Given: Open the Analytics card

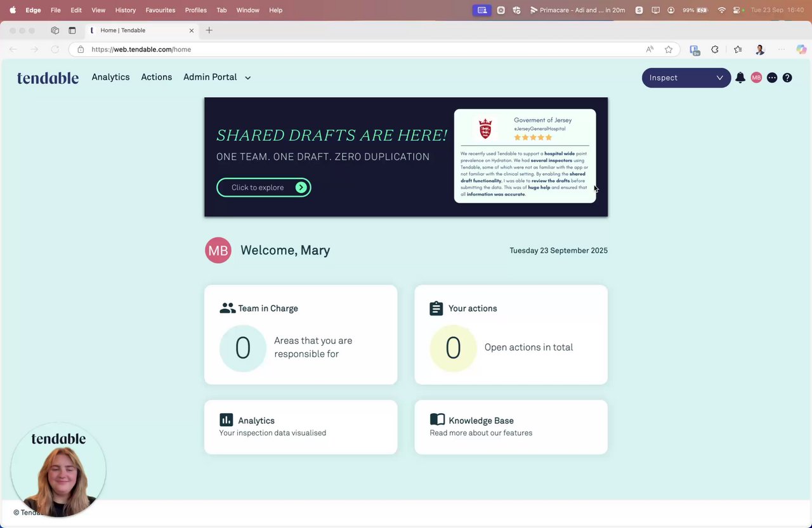Looking at the screenshot, I should point(301,427).
